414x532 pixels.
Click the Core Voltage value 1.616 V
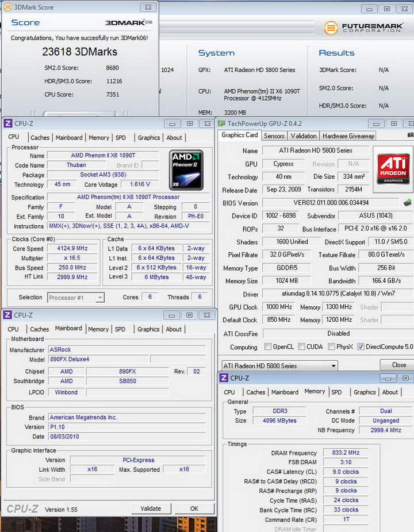(x=140, y=184)
